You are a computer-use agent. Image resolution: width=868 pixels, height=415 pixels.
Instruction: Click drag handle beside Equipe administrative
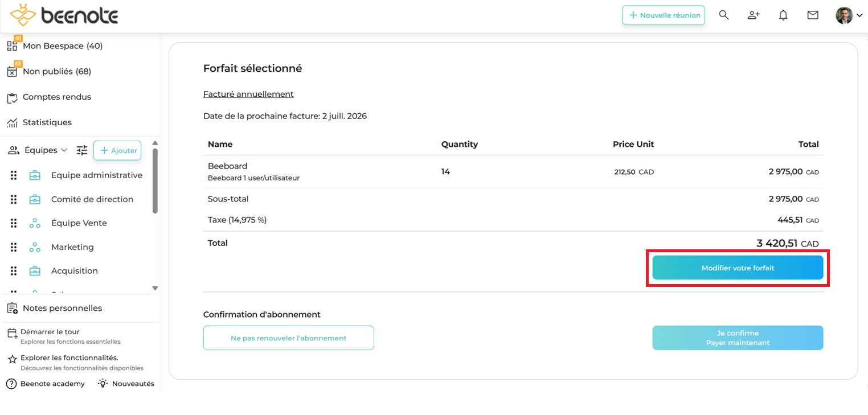point(14,175)
